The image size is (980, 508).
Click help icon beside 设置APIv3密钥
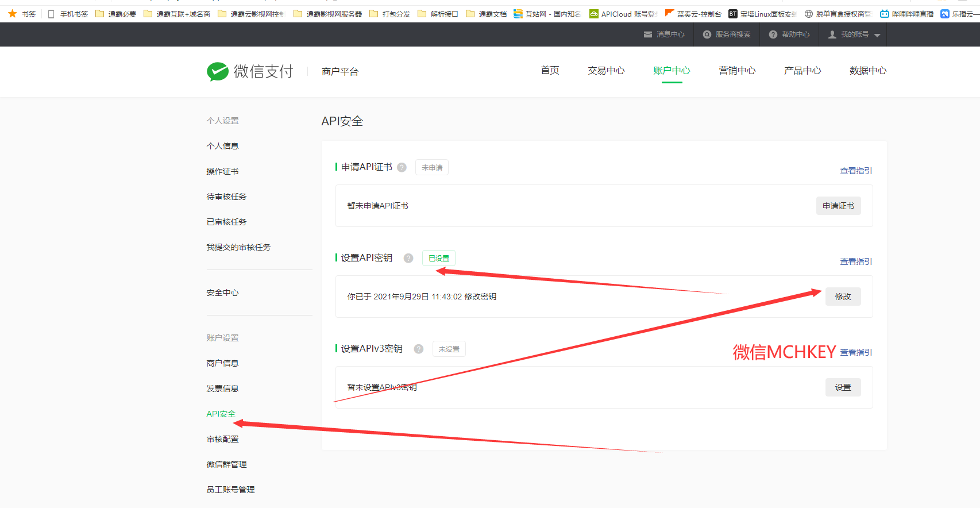(x=419, y=349)
